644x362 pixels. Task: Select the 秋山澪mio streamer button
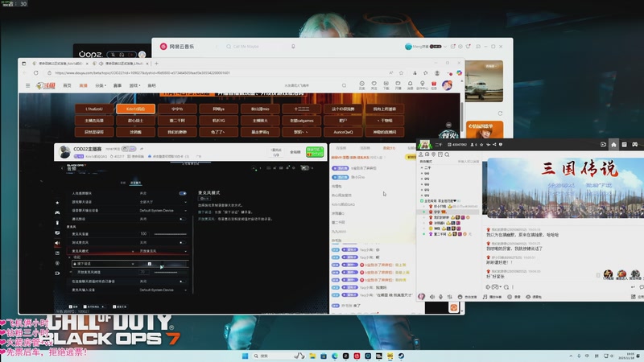260,109
